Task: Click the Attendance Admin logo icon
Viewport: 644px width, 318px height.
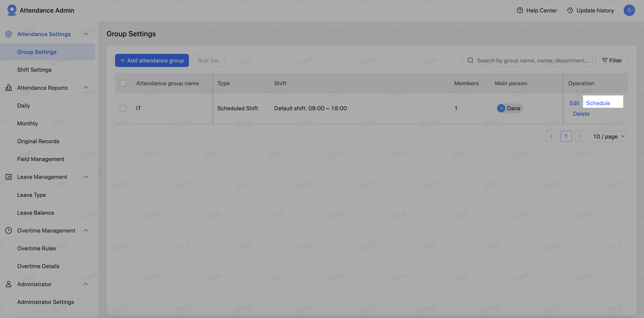Action: coord(12,10)
